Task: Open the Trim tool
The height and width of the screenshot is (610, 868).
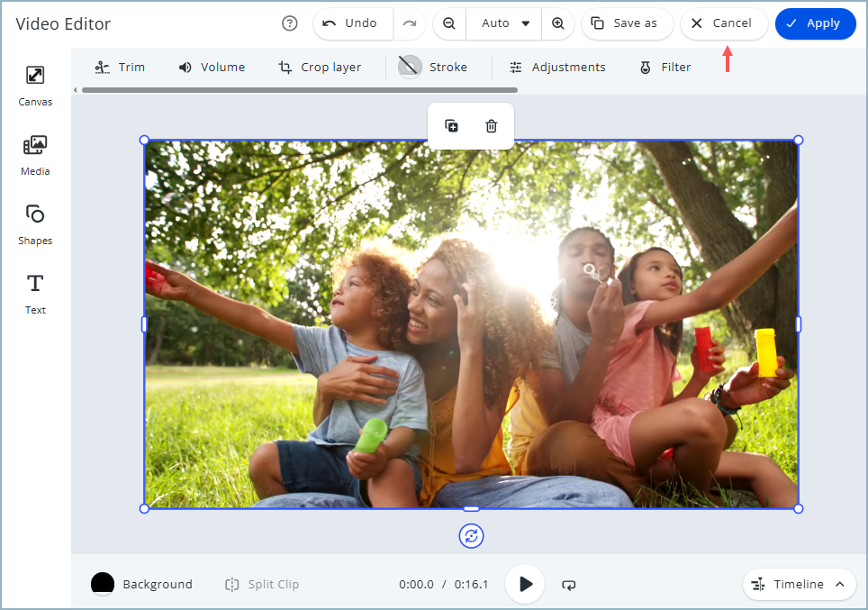Action: pyautogui.click(x=120, y=68)
